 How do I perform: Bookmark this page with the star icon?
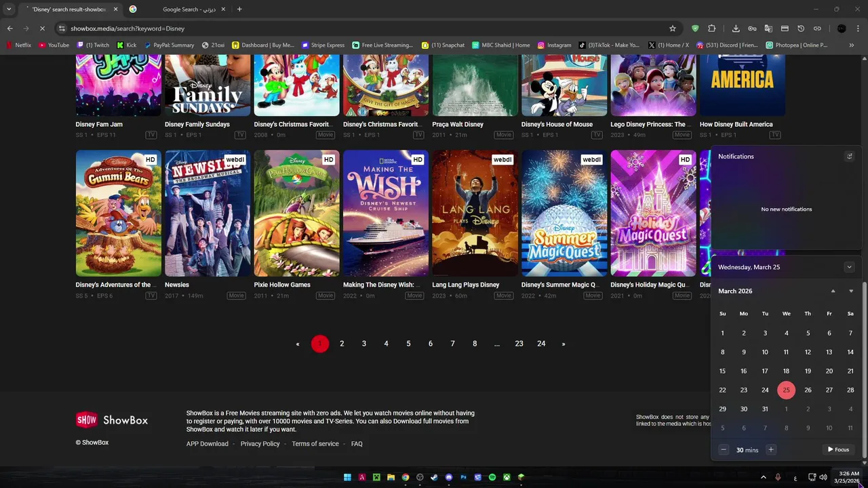[673, 28]
